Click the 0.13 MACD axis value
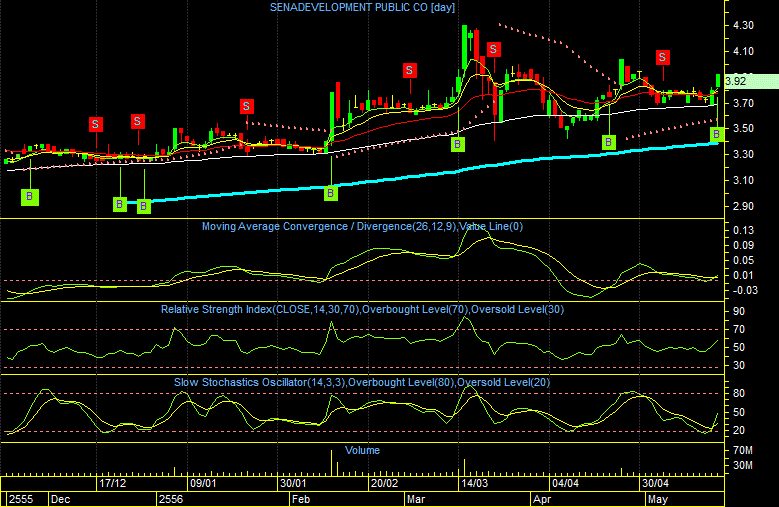Viewport: 779px width, 507px height. point(743,230)
